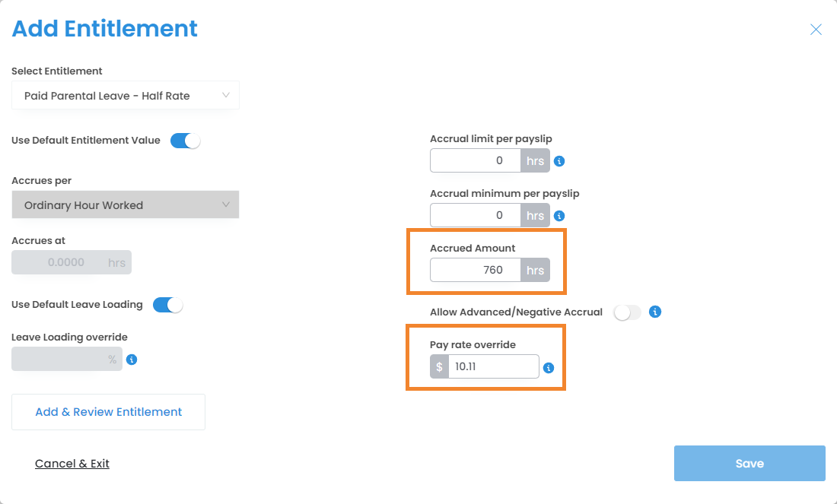Click info icon beside Leave Loading override
Image resolution: width=837 pixels, height=504 pixels.
(132, 360)
